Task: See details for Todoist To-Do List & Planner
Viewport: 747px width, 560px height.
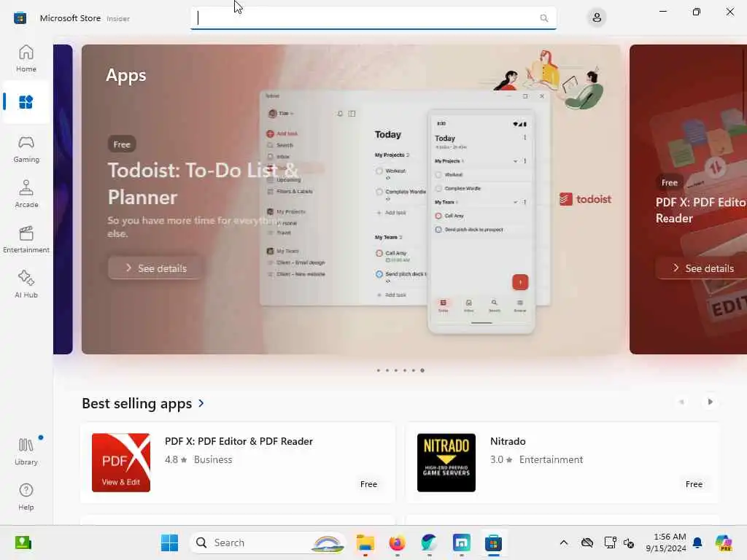Action: 156,268
